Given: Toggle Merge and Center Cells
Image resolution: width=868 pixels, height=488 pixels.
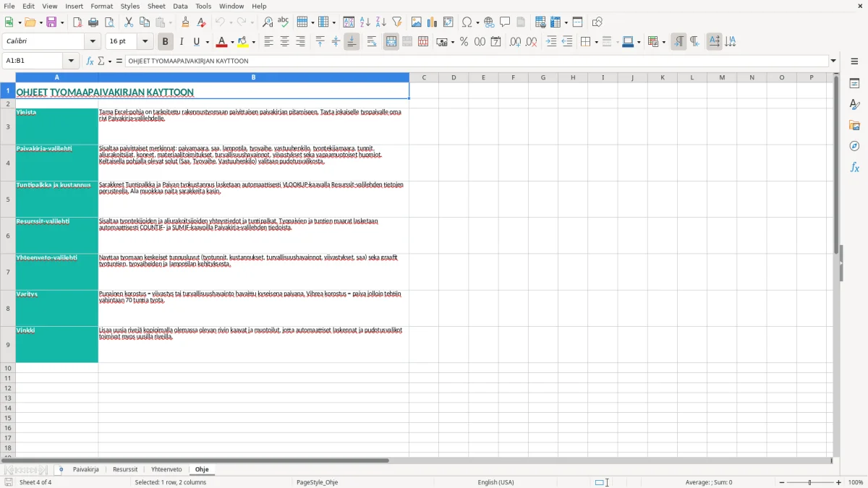Looking at the screenshot, I should pyautogui.click(x=391, y=42).
